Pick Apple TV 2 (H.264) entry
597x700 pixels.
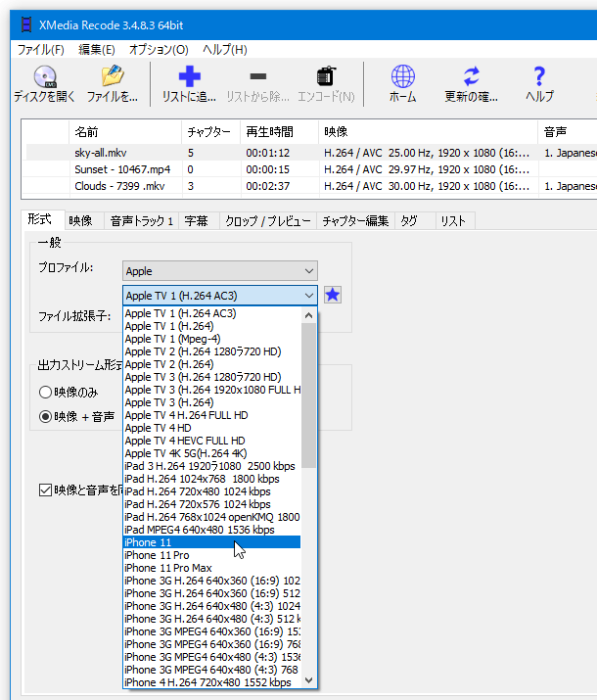(212, 364)
